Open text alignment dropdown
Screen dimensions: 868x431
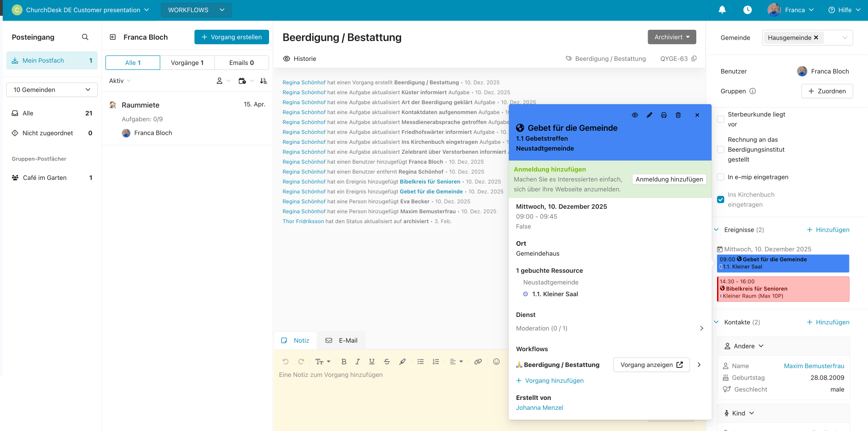456,362
